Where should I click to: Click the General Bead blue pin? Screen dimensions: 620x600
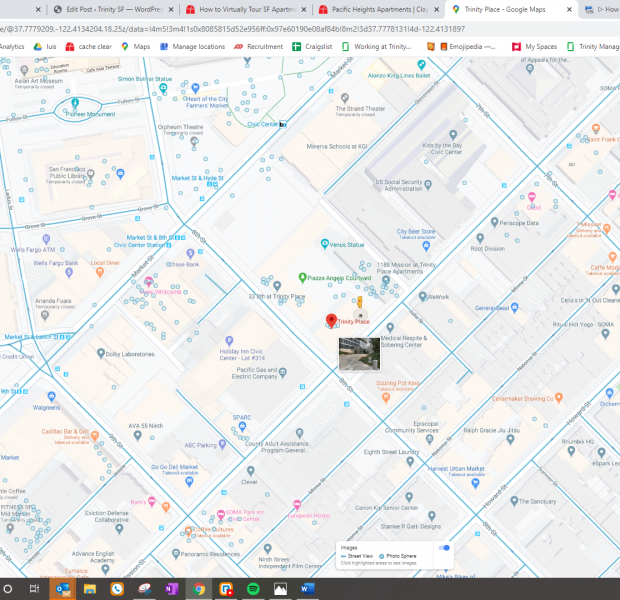(x=514, y=307)
